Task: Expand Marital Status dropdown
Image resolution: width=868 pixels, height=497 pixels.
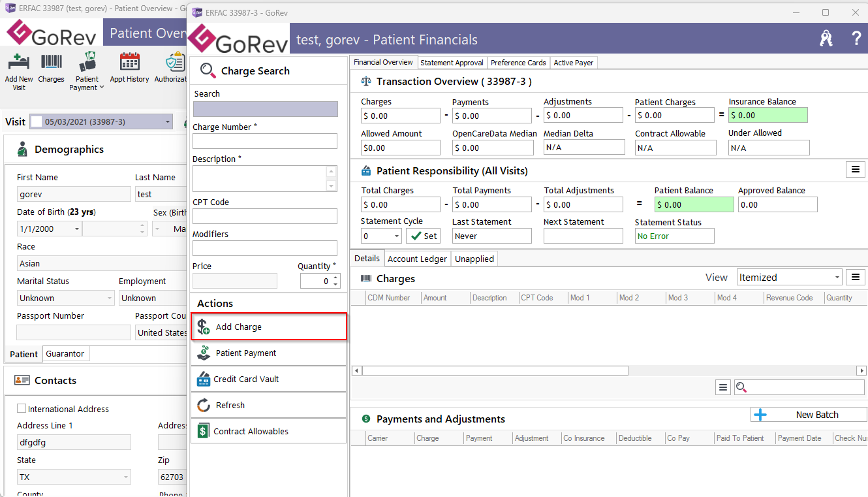Action: coord(109,298)
